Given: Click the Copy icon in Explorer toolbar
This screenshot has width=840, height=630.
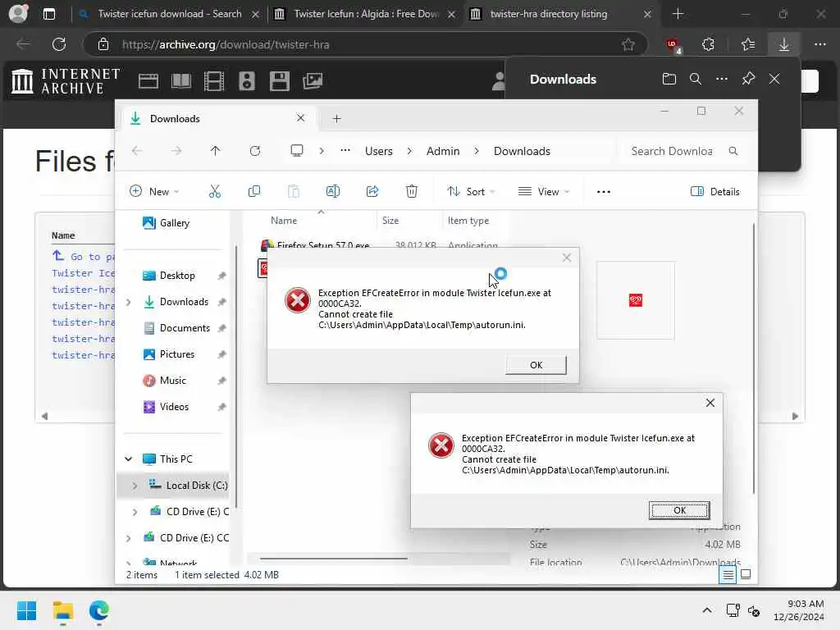Looking at the screenshot, I should point(254,191).
